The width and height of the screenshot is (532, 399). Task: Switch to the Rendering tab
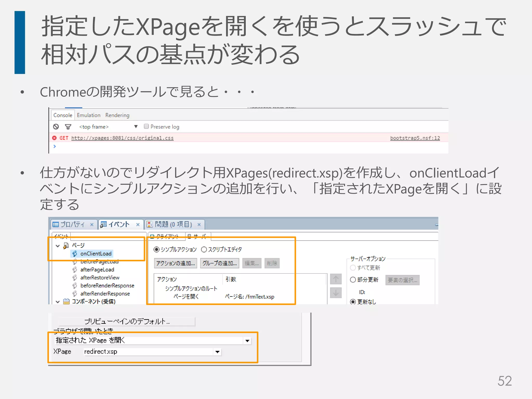pos(117,115)
